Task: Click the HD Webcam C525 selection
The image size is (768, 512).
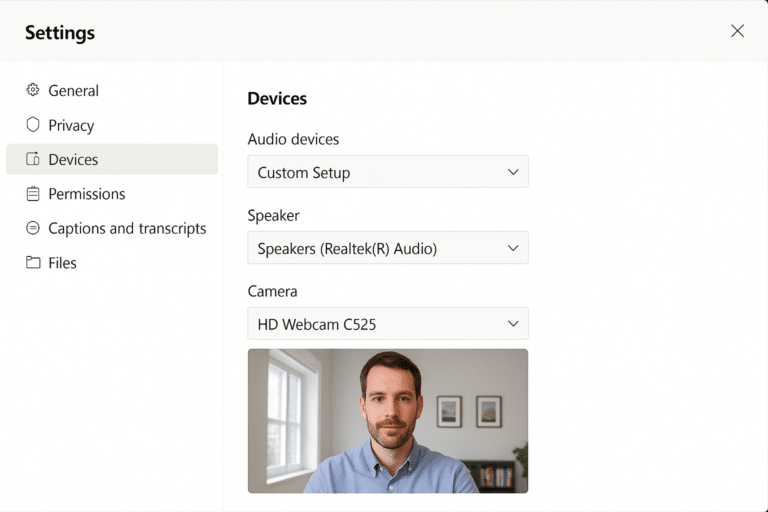Action: point(370,324)
